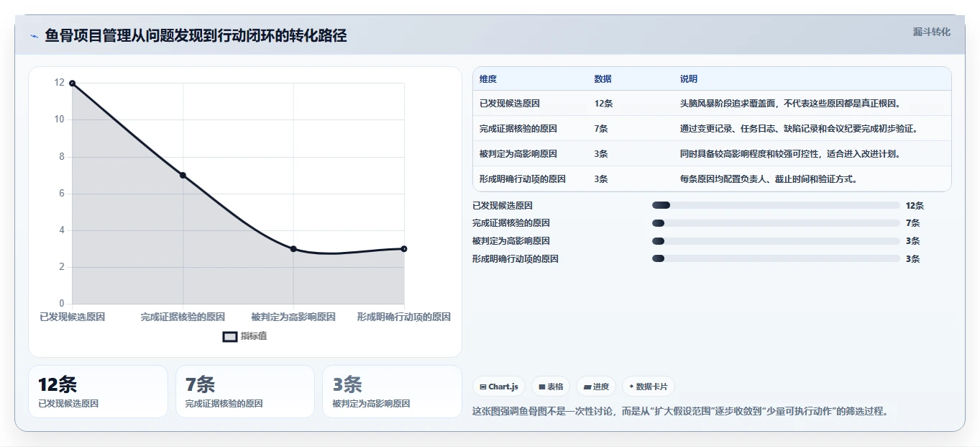
Task: Click the description starting 同时具备较高影响程度
Action: point(790,154)
